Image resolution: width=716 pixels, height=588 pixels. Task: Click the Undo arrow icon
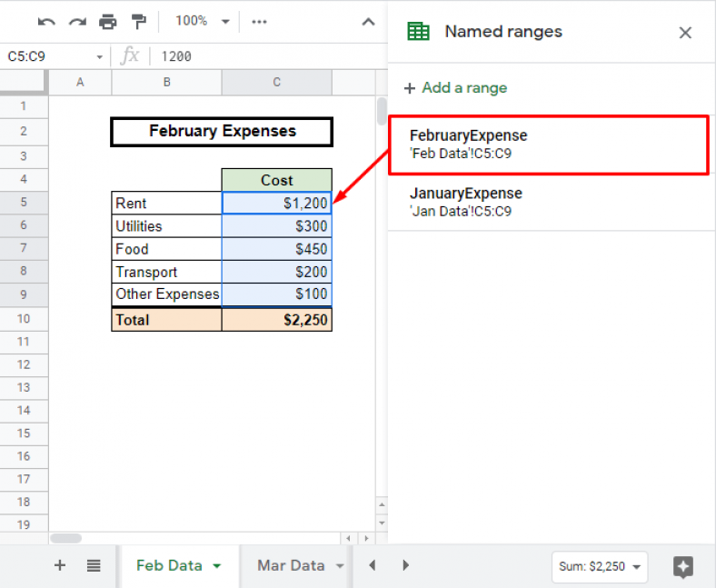[x=46, y=21]
